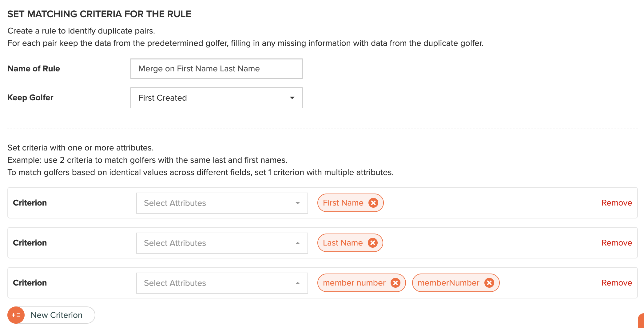This screenshot has height=328, width=644.
Task: Click the orange New Criterion plus icon
Action: coord(16,315)
